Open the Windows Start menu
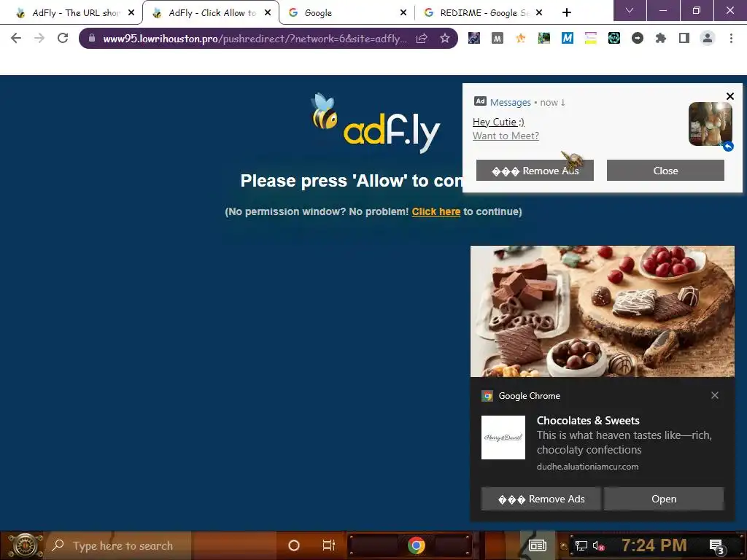747x560 pixels. pyautogui.click(x=24, y=545)
